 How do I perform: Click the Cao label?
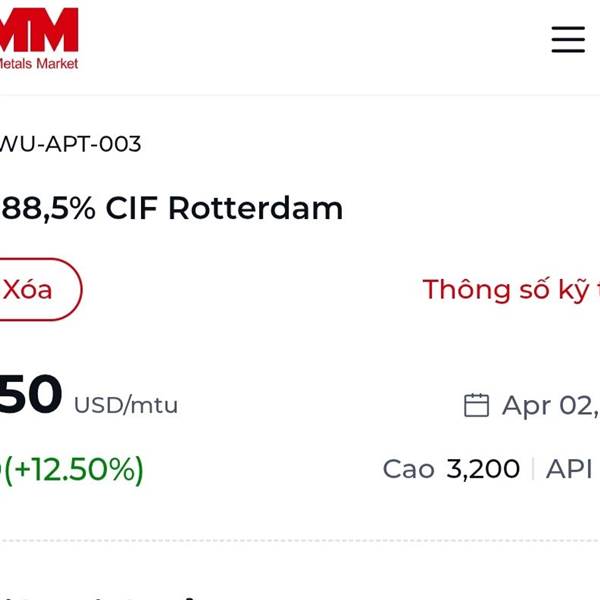(408, 469)
